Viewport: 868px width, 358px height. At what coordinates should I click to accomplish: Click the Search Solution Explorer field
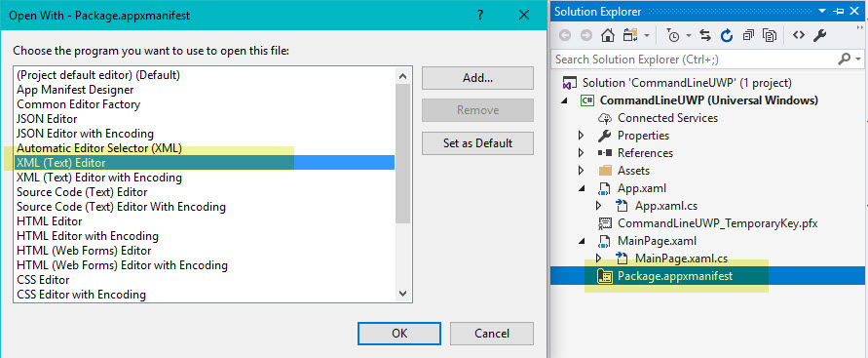tap(696, 59)
